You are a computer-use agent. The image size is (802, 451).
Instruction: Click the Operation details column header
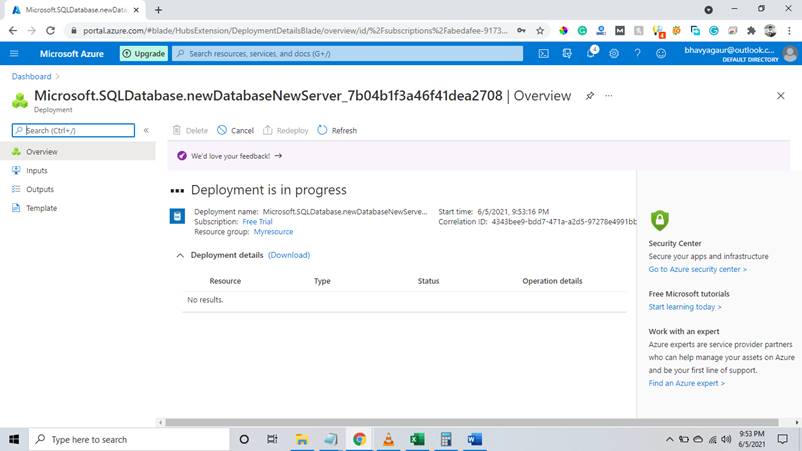coord(552,281)
